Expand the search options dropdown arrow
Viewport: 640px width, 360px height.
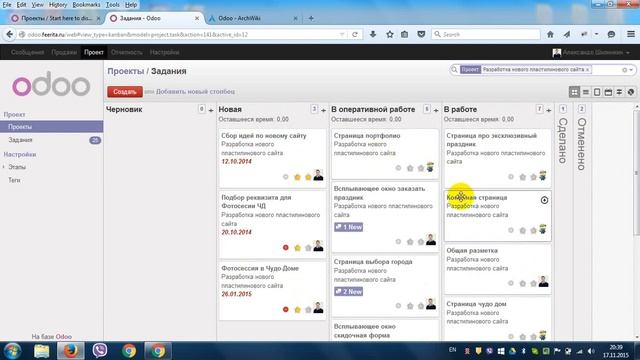[631, 70]
